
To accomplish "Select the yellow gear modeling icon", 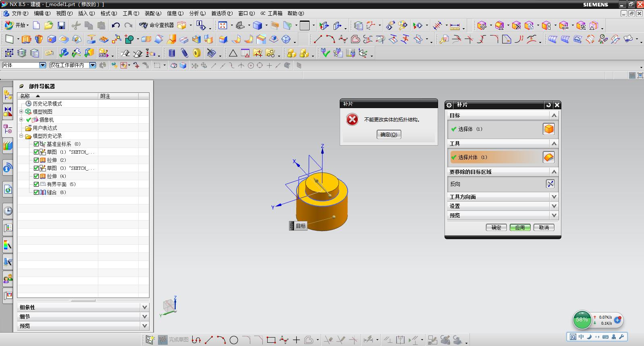I will click(197, 53).
